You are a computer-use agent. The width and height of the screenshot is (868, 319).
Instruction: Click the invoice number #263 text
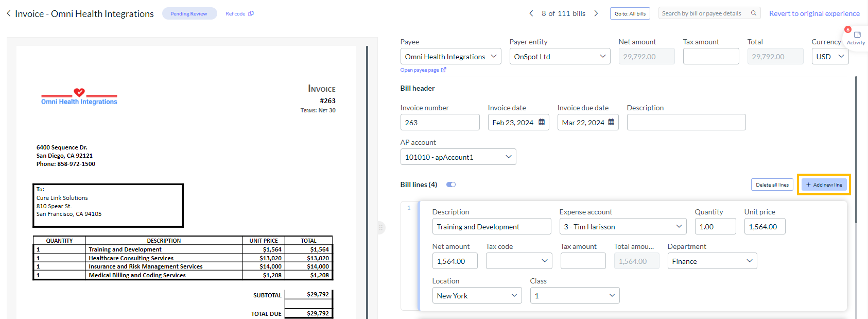tap(327, 101)
